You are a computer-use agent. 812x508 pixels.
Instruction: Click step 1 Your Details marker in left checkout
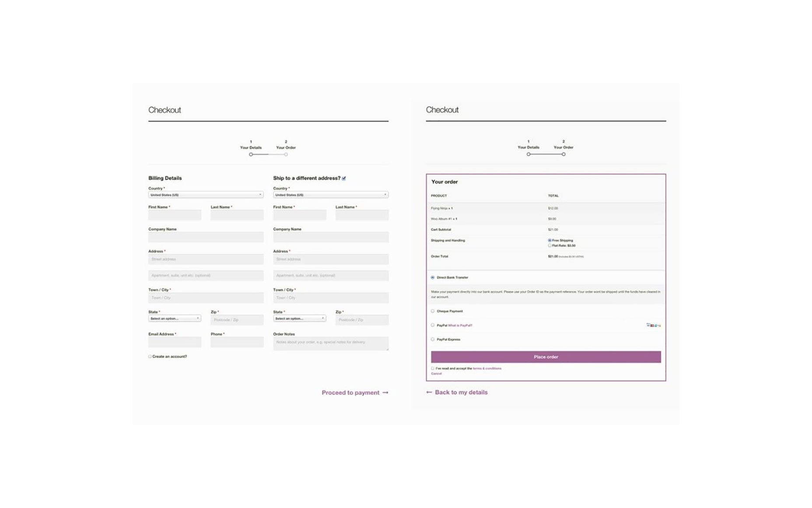click(251, 154)
